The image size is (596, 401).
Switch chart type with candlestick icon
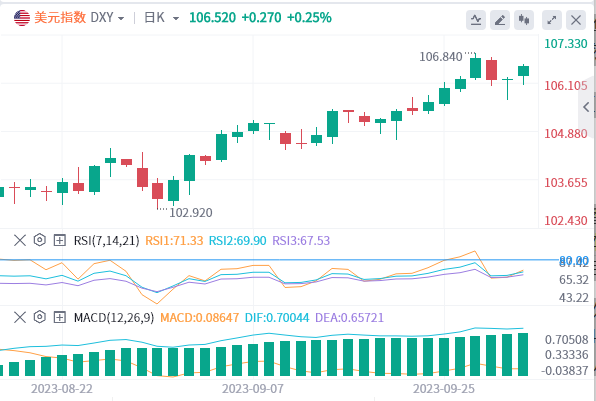tap(524, 20)
